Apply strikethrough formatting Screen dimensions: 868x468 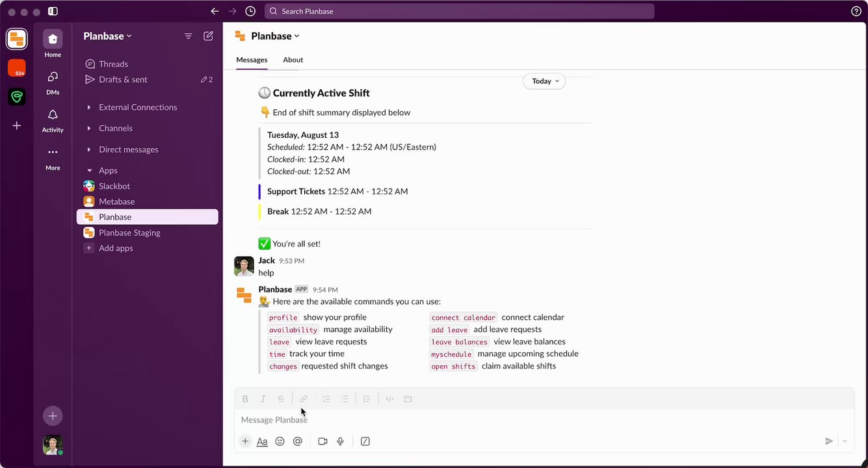tap(281, 399)
